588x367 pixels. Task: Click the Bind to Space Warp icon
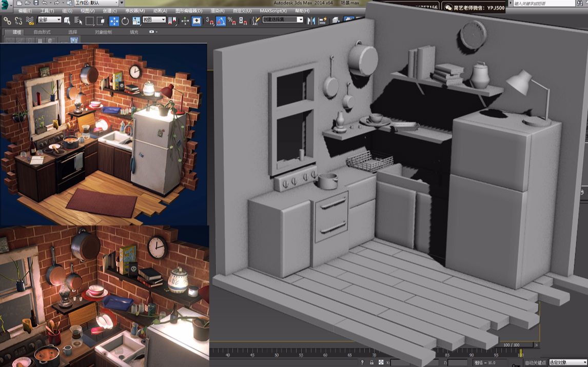click(29, 21)
